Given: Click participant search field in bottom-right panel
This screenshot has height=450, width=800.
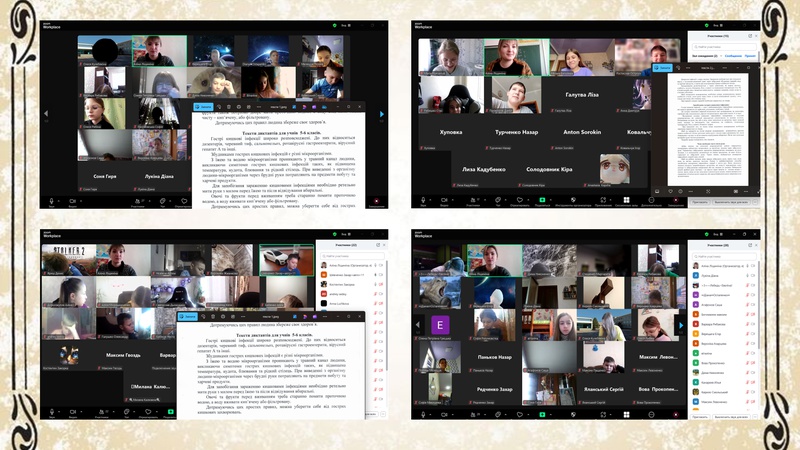Looking at the screenshot, I should [x=724, y=256].
